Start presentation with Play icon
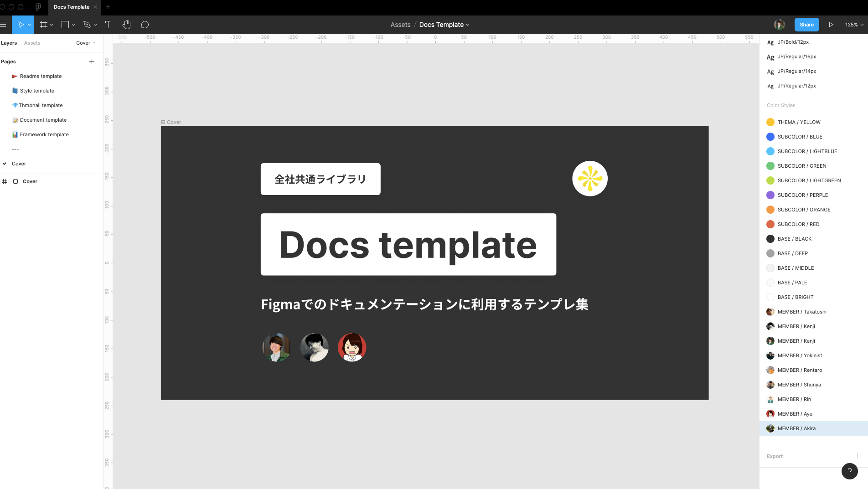 click(831, 25)
